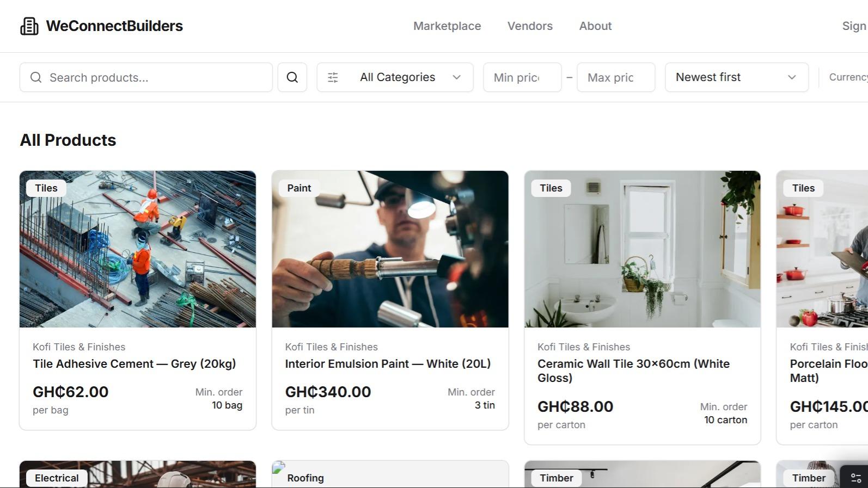Viewport: 868px width, 488px height.
Task: Navigate to the About page
Action: (595, 26)
